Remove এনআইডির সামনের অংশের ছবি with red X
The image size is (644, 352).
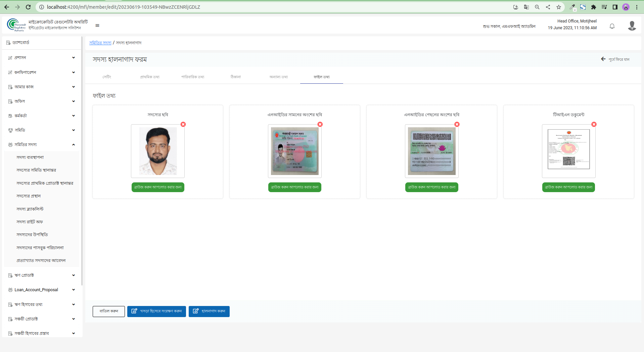coord(320,124)
